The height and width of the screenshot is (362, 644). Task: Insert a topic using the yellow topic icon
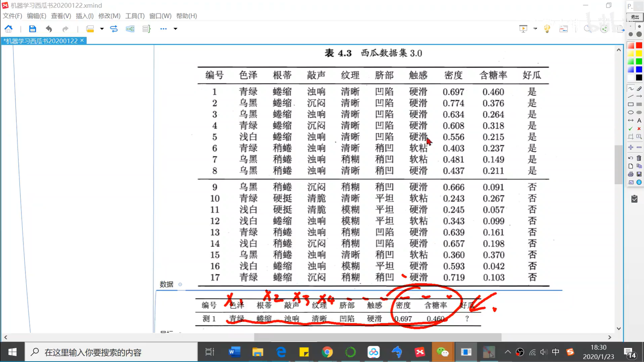90,29
